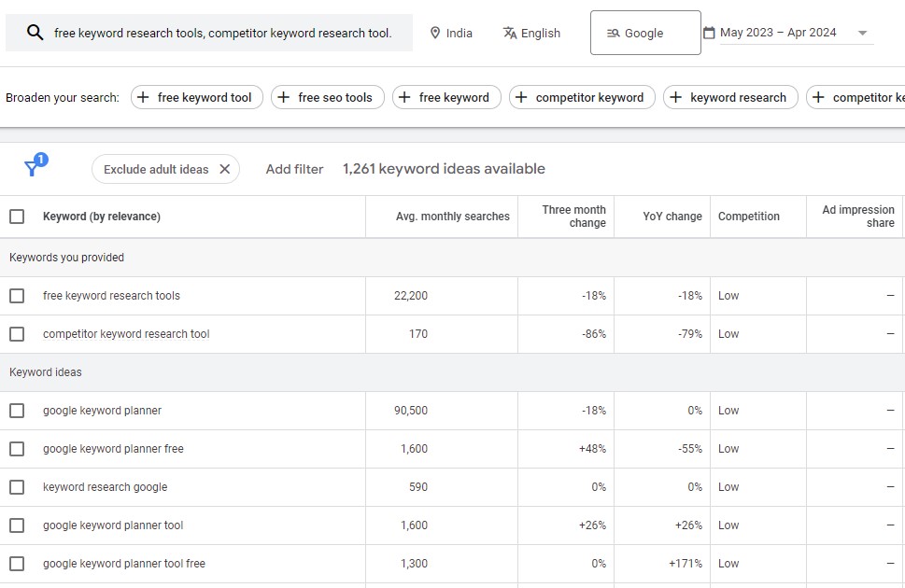Click '1,261 keyword ideas available' text
Image resolution: width=905 pixels, height=588 pixels.
click(444, 169)
